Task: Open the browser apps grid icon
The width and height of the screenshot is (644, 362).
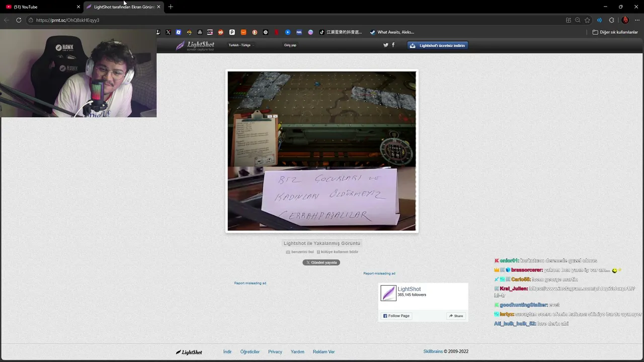Action: click(569, 20)
